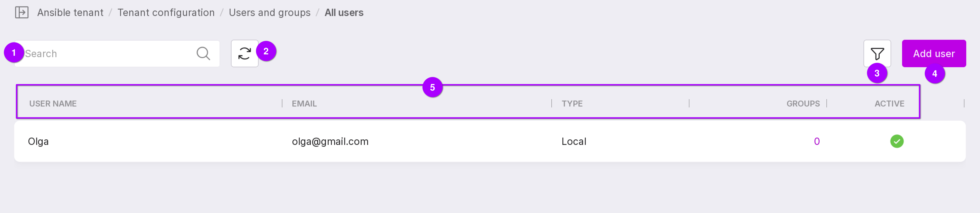Open Olga's groups count link
Screen dimensions: 980x213
pos(816,141)
